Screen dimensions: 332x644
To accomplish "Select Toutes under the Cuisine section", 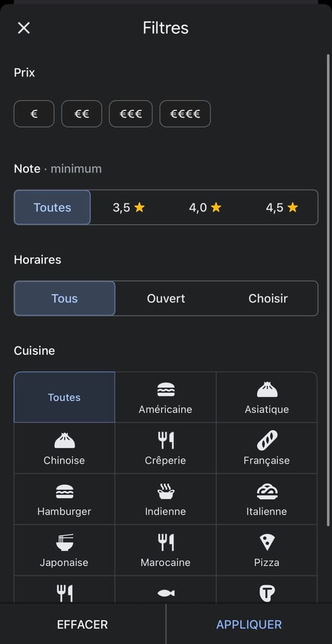I will pos(64,397).
